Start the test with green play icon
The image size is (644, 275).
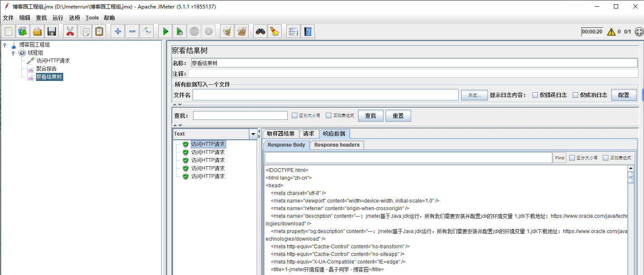[166, 31]
